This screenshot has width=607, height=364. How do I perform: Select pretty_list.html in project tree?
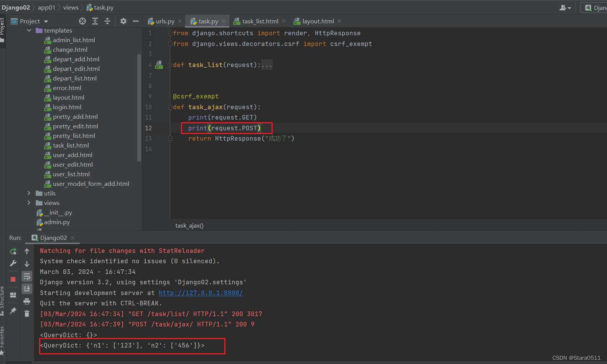click(x=69, y=136)
